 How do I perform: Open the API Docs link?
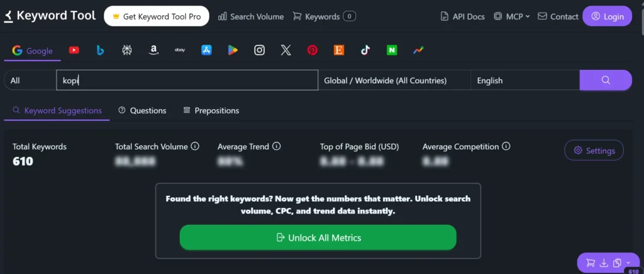pos(462,16)
